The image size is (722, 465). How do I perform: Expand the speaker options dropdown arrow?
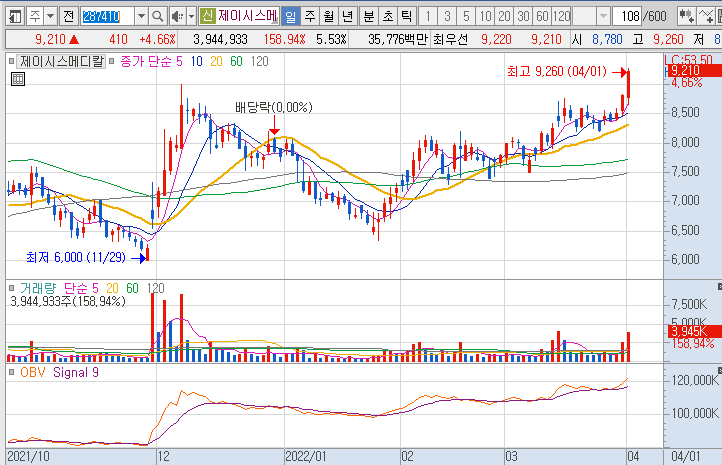click(x=192, y=17)
